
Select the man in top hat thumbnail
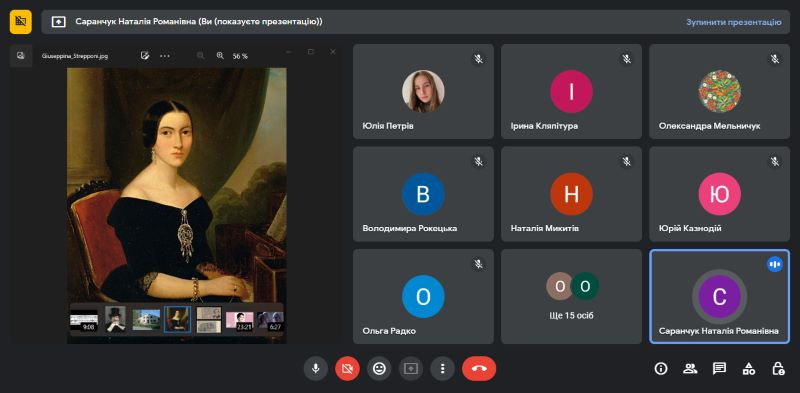tap(115, 320)
